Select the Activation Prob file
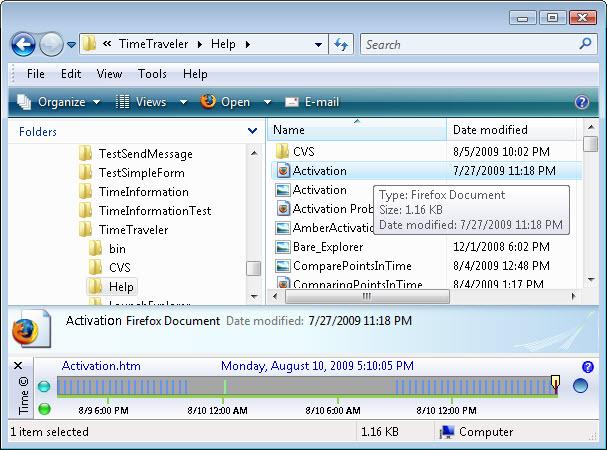The height and width of the screenshot is (450, 607). 333,209
